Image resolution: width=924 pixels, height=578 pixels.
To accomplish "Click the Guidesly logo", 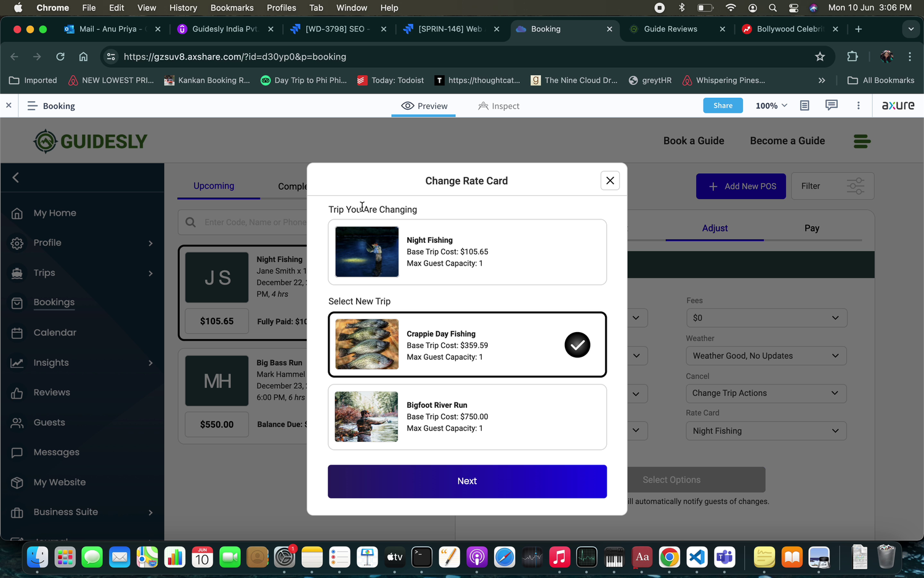I will pos(90,141).
